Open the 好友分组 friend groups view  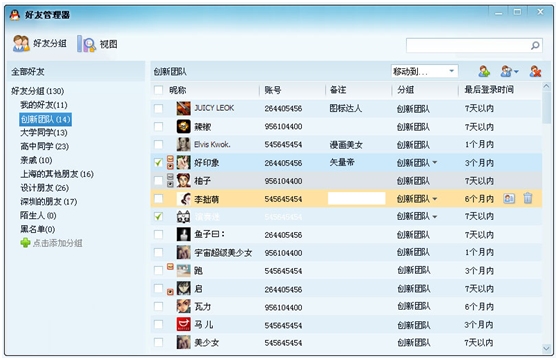click(40, 43)
